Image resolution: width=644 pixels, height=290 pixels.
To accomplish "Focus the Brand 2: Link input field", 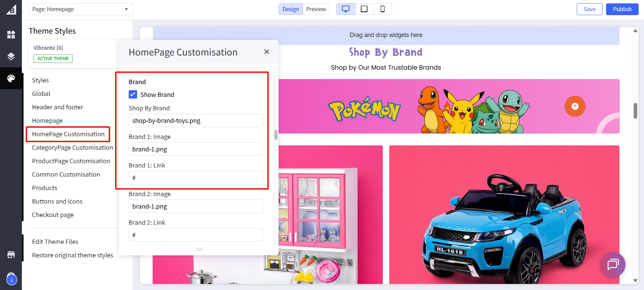I will pyautogui.click(x=196, y=235).
